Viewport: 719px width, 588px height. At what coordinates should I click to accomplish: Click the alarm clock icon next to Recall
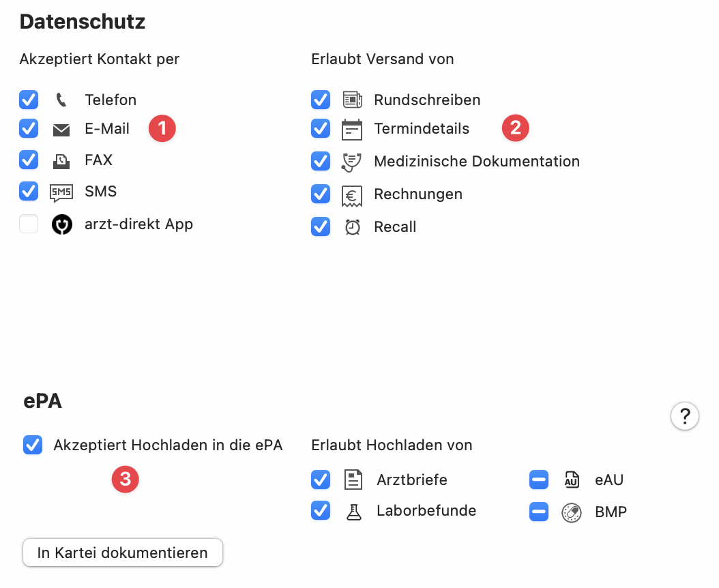(x=353, y=226)
